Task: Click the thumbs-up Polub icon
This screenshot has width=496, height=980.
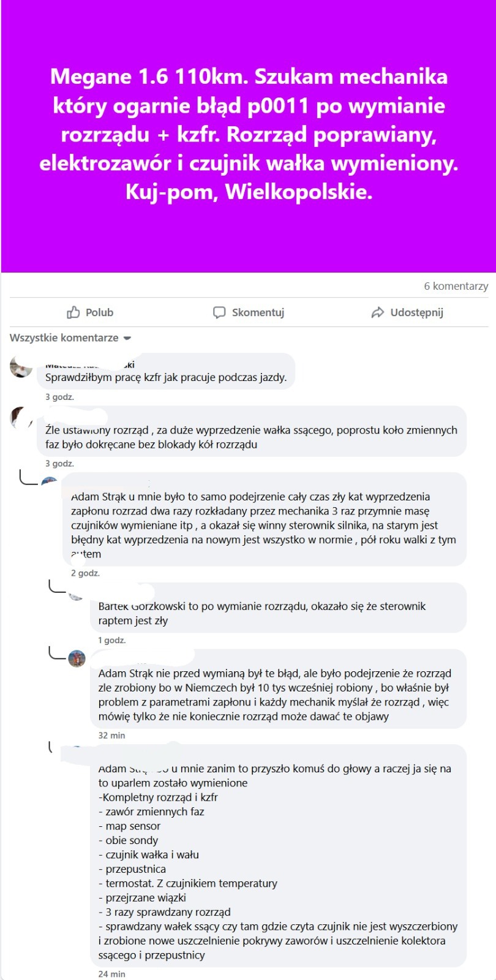Action: (x=73, y=312)
